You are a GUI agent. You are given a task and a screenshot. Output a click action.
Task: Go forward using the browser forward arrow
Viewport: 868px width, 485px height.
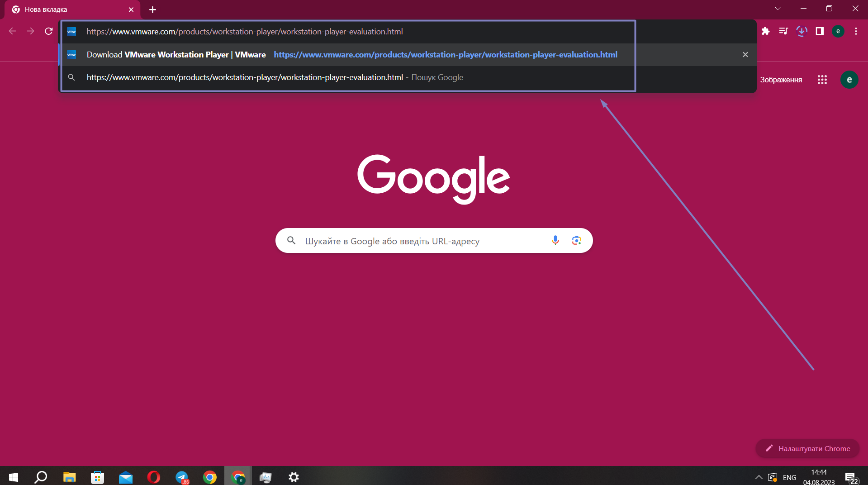(x=30, y=31)
